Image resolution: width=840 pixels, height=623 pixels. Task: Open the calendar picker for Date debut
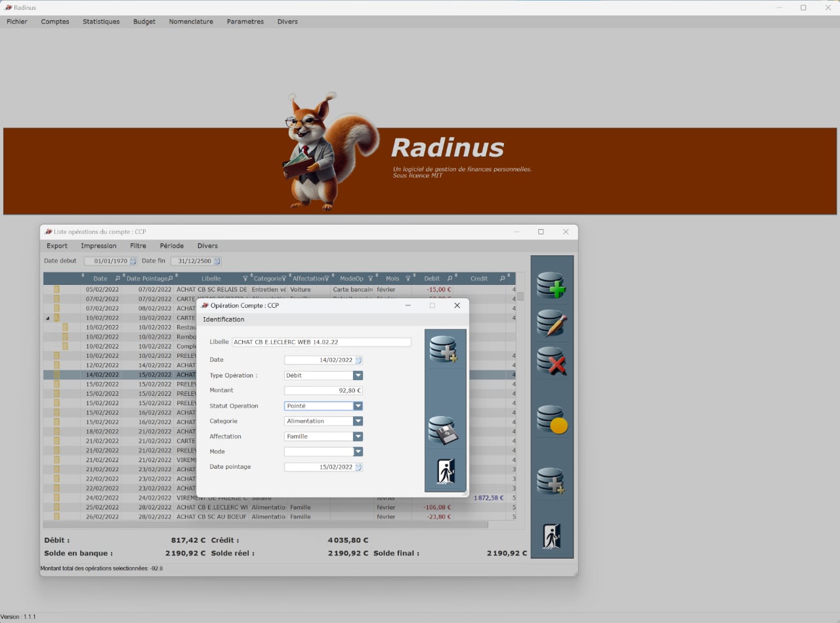[133, 261]
